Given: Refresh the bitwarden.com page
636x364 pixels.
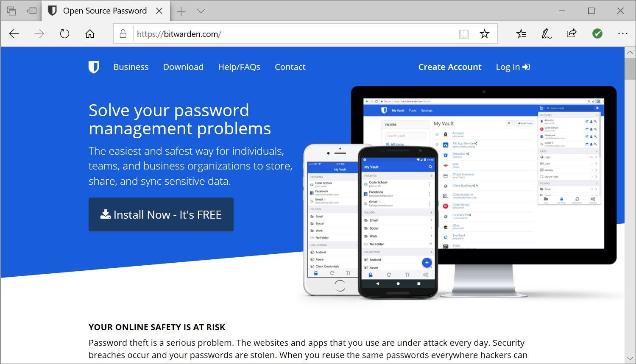Looking at the screenshot, I should [x=64, y=34].
